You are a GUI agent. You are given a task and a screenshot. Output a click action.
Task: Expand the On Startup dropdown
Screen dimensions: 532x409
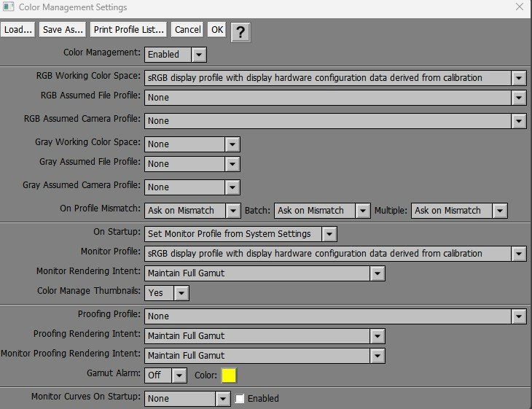329,234
